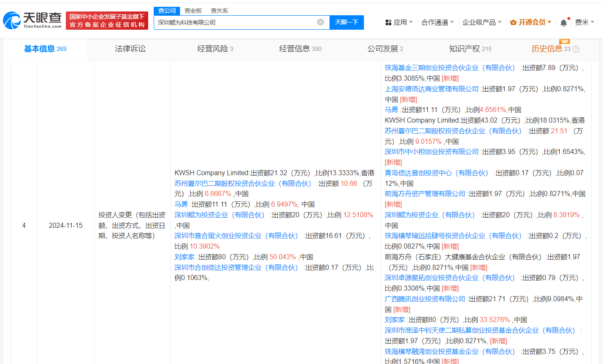This screenshot has height=364, width=603.
Task: Open the 知识产权 tab
Action: point(470,49)
